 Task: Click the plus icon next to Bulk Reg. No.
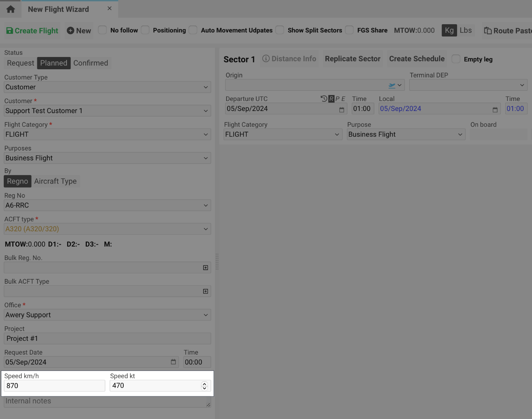click(205, 267)
